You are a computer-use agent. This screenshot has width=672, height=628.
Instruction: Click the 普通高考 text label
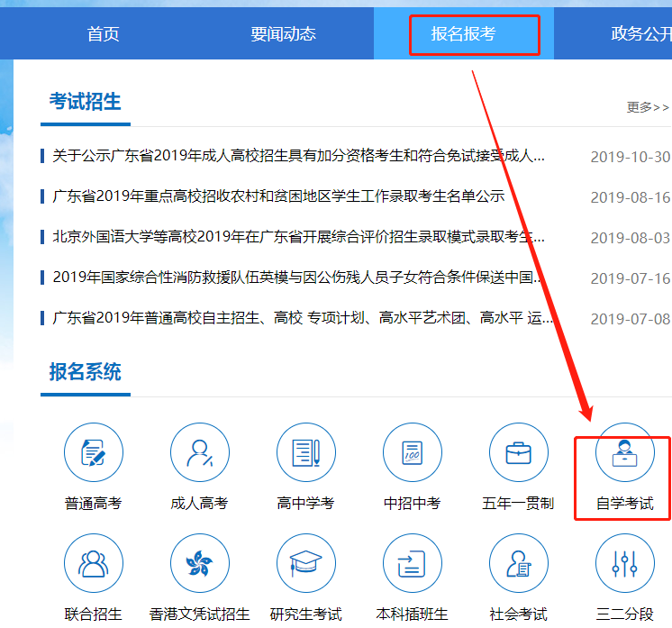tap(94, 504)
